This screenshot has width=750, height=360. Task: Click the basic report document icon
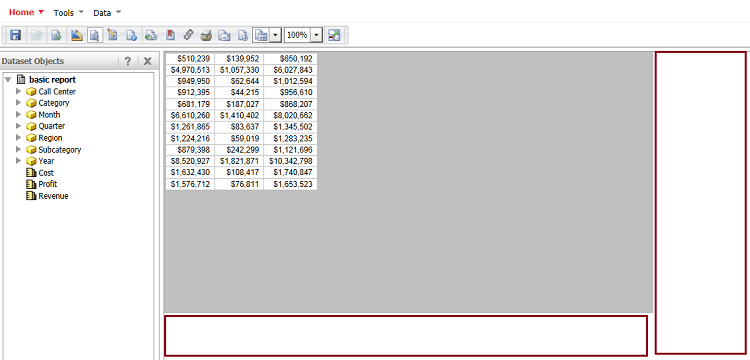click(x=21, y=79)
